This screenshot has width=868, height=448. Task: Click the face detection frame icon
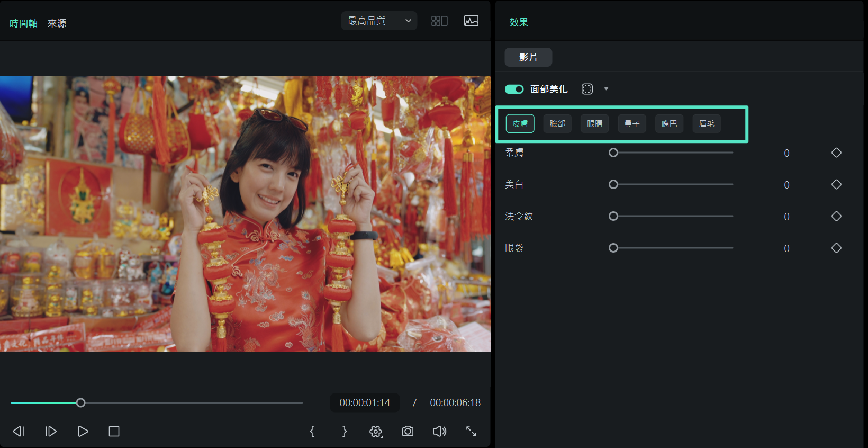pyautogui.click(x=587, y=89)
